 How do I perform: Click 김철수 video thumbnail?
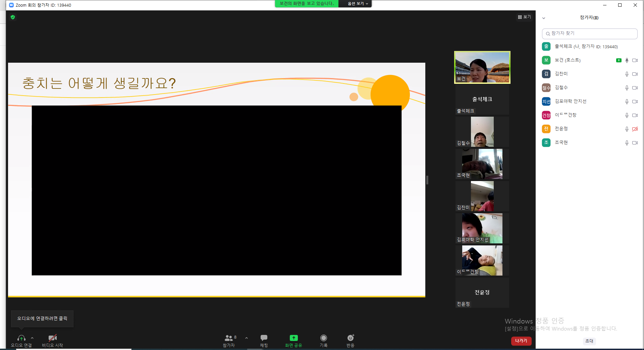482,132
